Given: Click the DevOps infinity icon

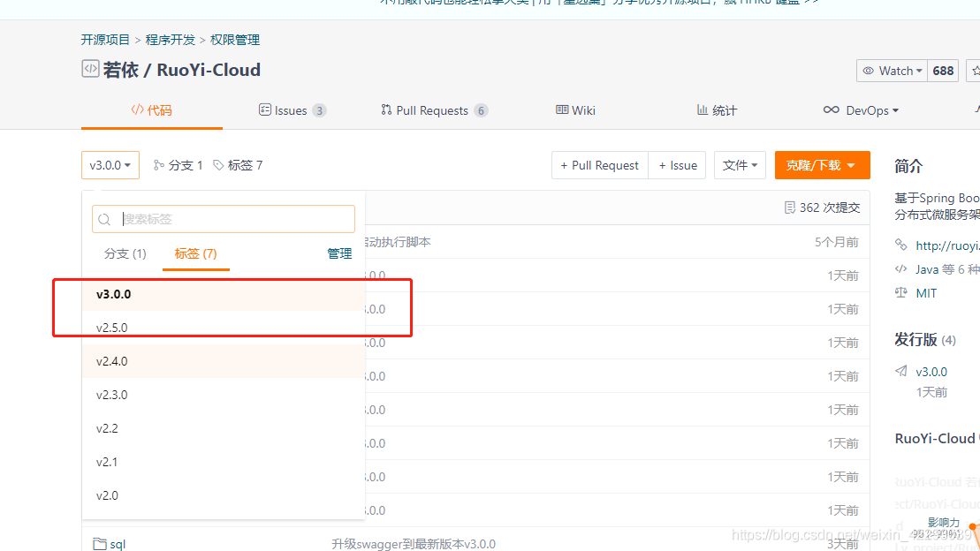Looking at the screenshot, I should click(832, 110).
